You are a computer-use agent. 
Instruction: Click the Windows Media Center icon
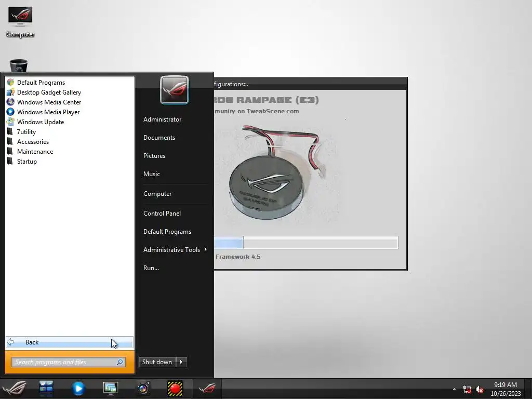[x=10, y=102]
